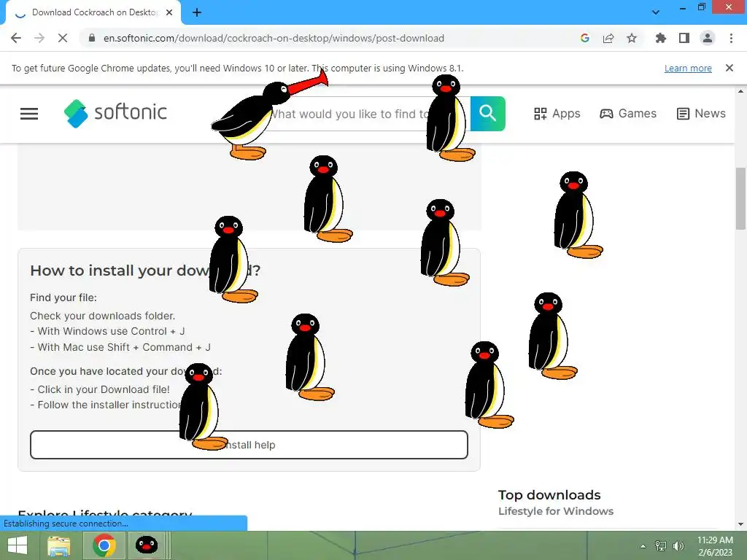This screenshot has height=560, width=747.
Task: Select the Download Cockroach on Desktop tab
Action: pyautogui.click(x=93, y=12)
